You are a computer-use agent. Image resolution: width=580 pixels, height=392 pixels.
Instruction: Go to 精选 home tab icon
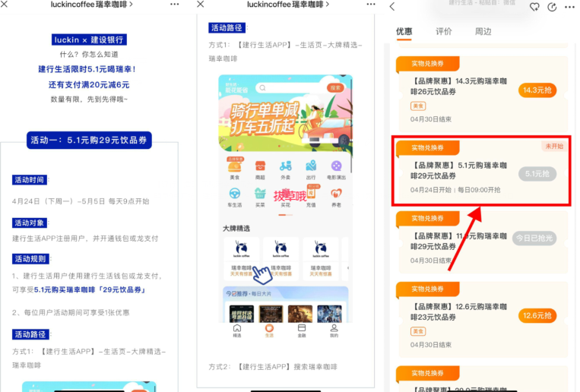click(x=237, y=328)
